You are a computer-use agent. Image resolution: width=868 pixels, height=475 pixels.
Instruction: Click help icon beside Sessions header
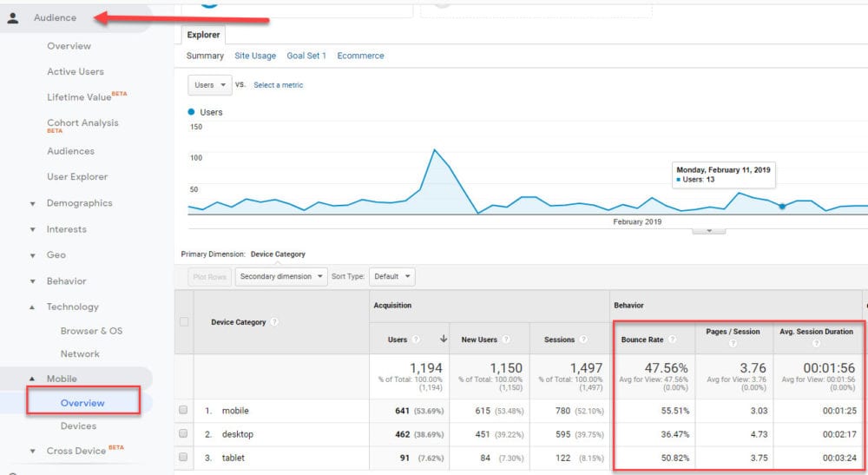(583, 340)
